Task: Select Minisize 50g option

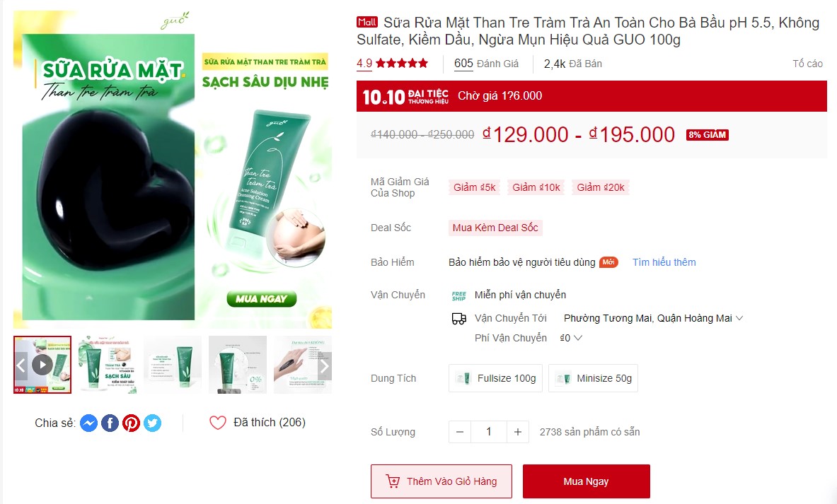Action: click(593, 378)
